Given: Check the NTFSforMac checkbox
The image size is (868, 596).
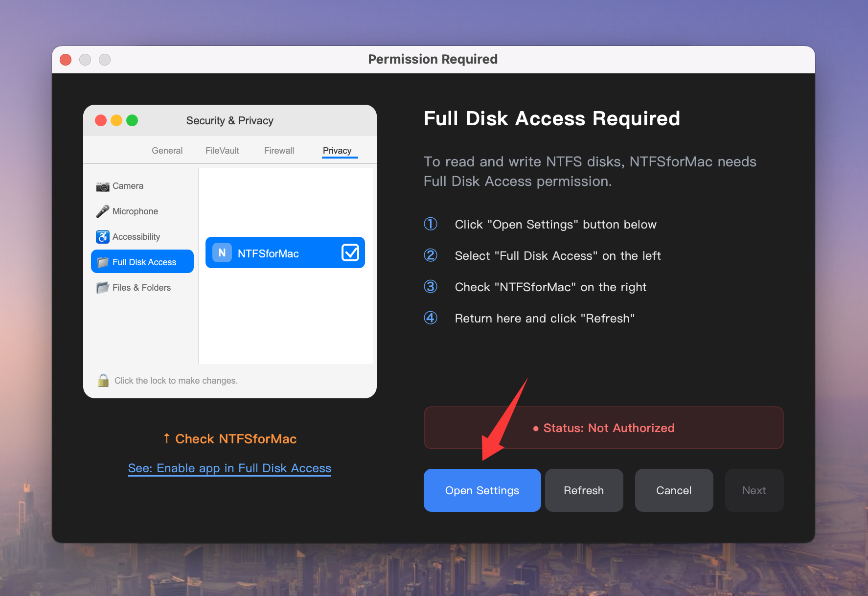Looking at the screenshot, I should click(350, 252).
